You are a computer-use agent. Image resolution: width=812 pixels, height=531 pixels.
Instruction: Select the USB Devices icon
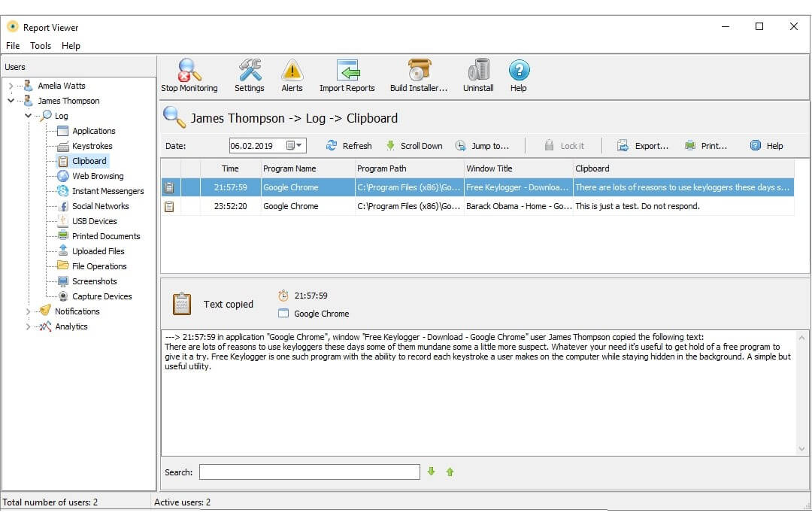click(x=62, y=220)
